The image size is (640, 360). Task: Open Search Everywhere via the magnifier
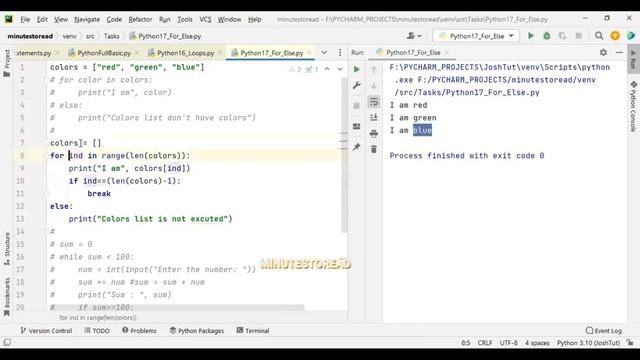pos(599,36)
